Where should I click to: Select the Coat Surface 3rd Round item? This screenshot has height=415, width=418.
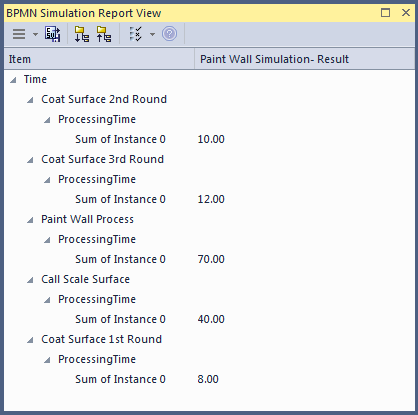pos(102,159)
